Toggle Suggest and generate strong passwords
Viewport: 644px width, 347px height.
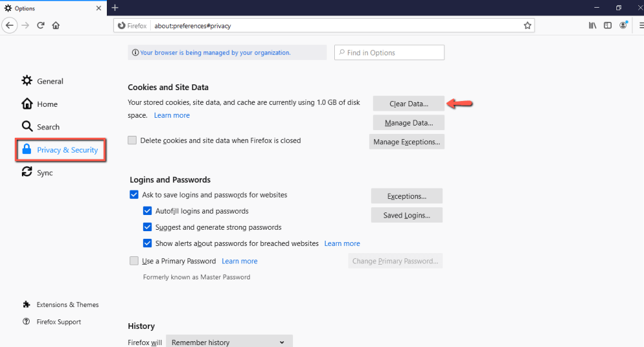point(147,227)
